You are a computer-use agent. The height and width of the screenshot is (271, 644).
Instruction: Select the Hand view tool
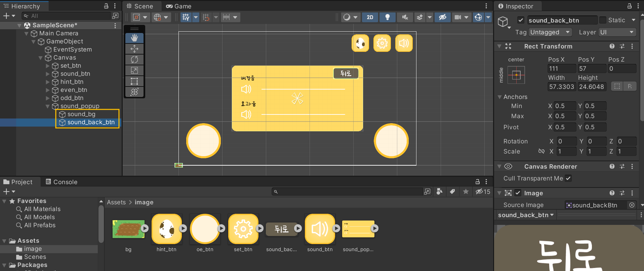134,38
